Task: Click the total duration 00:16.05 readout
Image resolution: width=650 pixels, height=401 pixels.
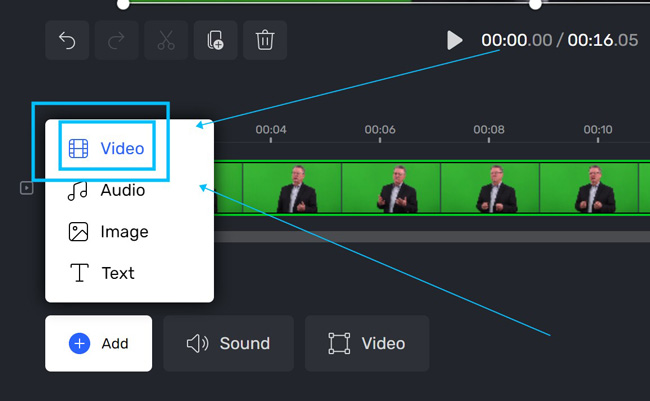Action: click(x=603, y=40)
